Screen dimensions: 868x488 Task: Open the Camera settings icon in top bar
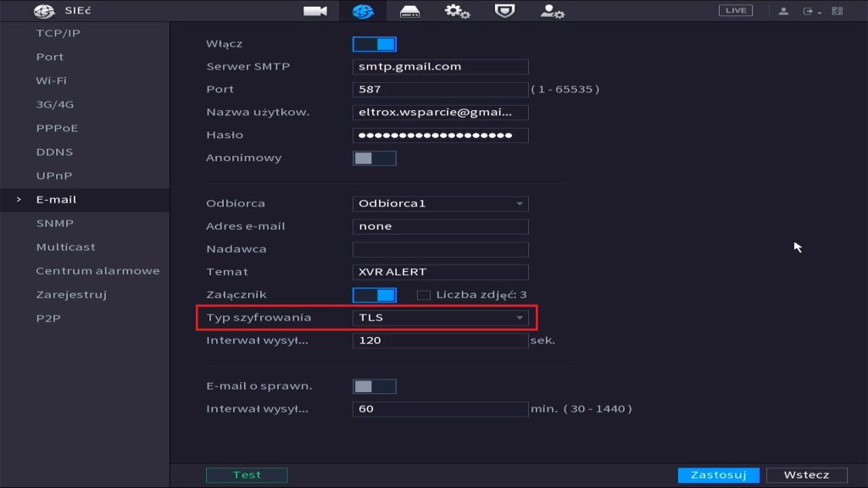click(x=315, y=11)
